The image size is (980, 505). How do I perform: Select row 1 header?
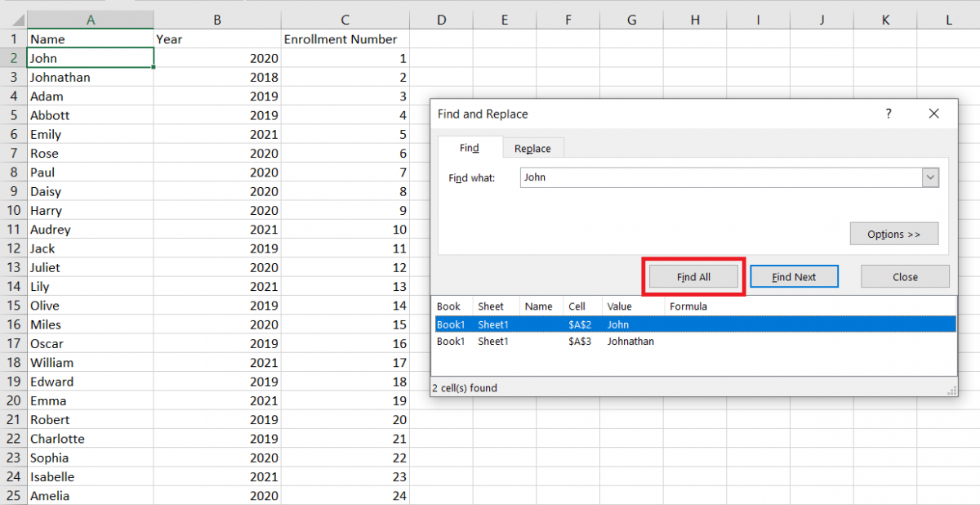click(13, 39)
